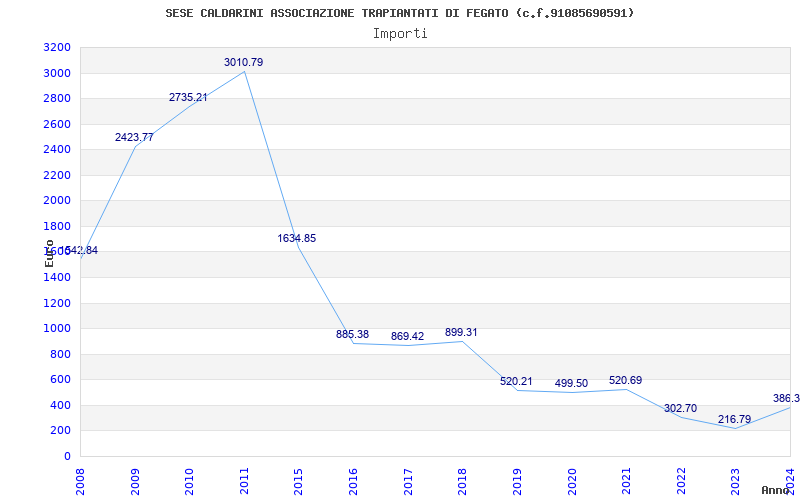Click the y-axis value 2600
This screenshot has height=500, width=800.
point(58,124)
